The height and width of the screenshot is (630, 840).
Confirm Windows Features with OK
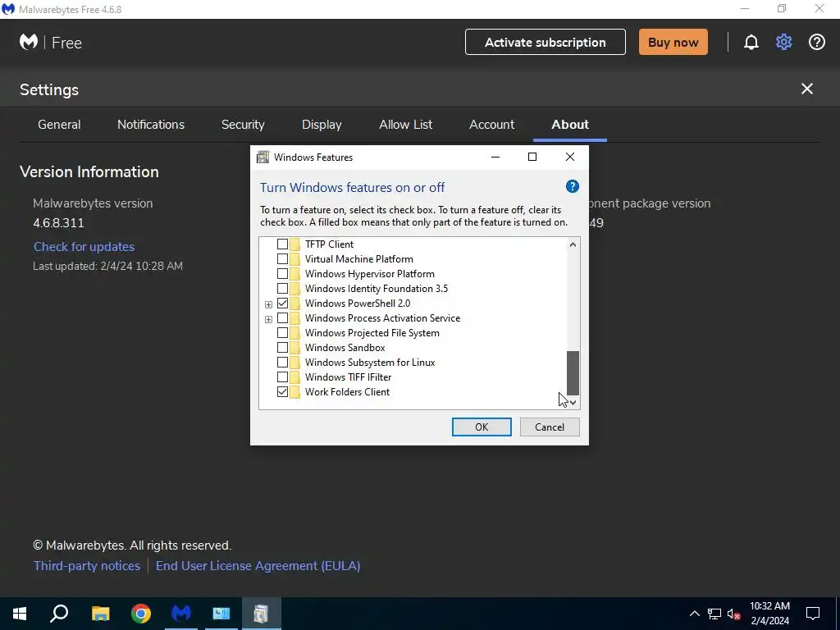(482, 427)
